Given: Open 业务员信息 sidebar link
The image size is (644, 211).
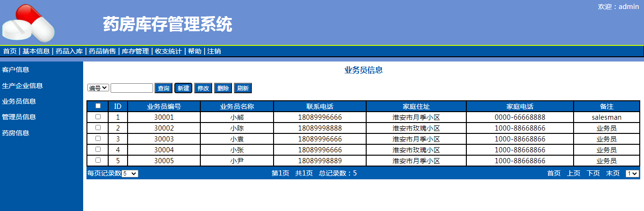Looking at the screenshot, I should tap(19, 101).
